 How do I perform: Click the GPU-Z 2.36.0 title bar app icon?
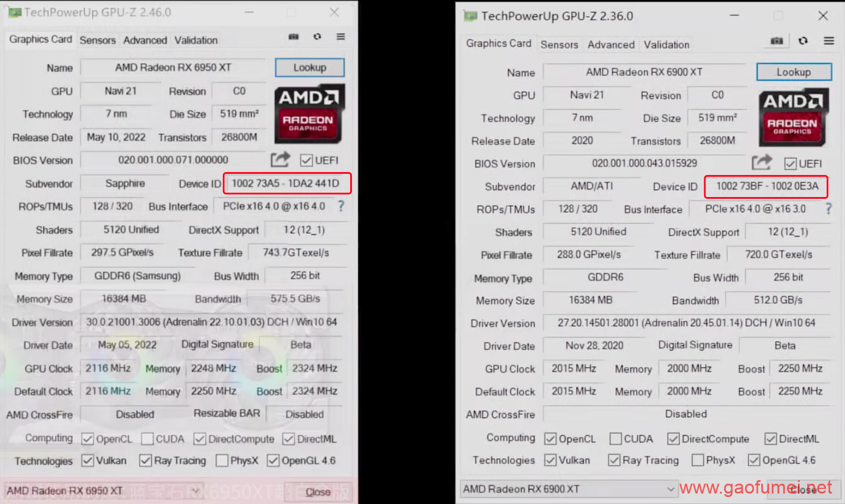point(470,16)
